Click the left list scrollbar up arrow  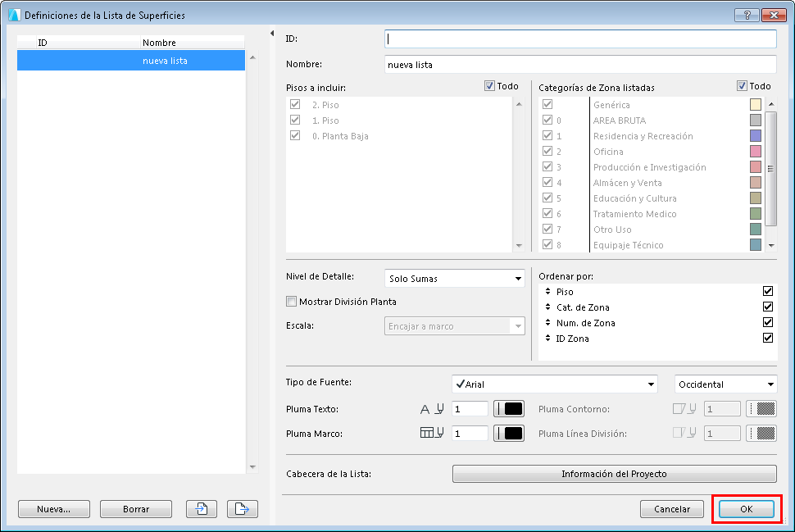[252, 57]
